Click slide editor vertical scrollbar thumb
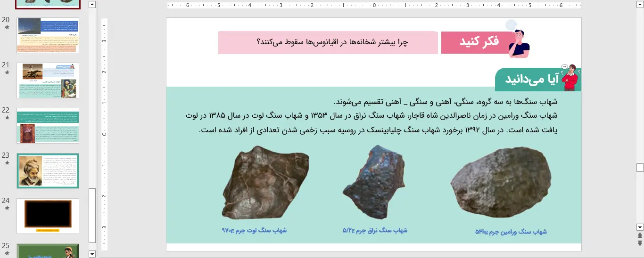 640,168
